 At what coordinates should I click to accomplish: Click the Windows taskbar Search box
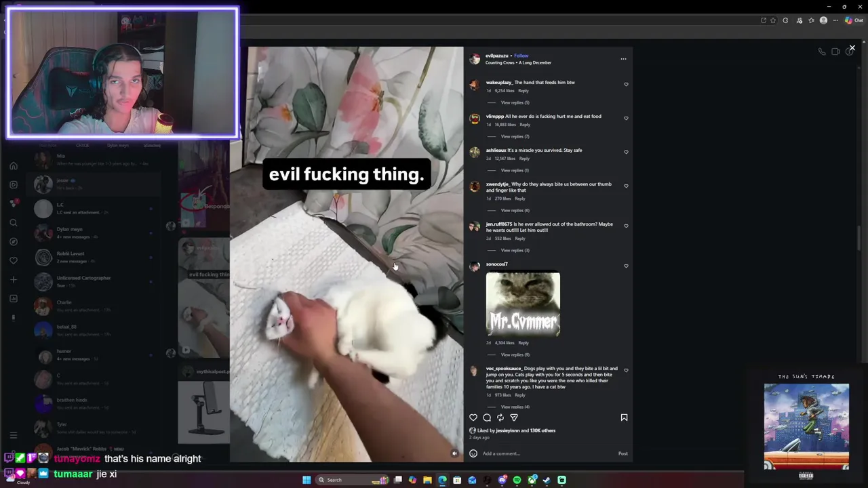click(x=351, y=480)
